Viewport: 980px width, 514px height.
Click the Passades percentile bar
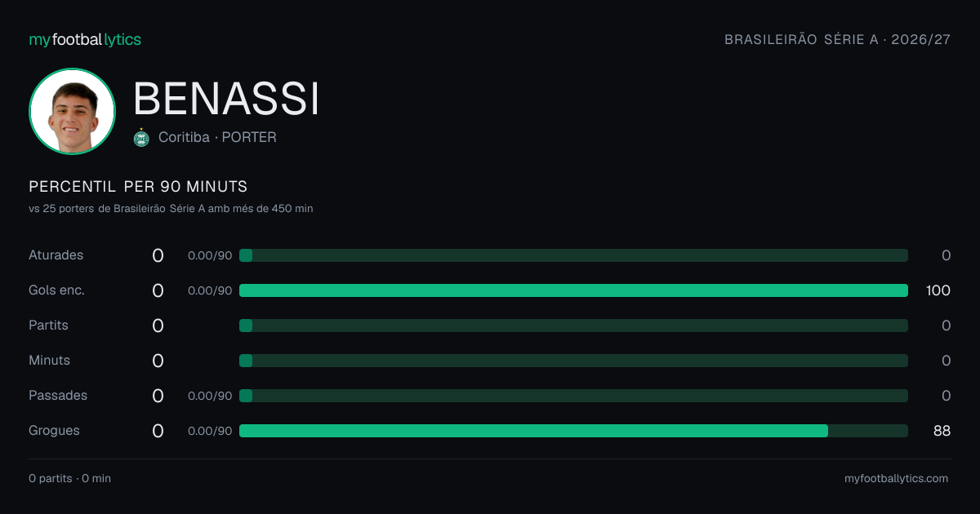(x=573, y=396)
